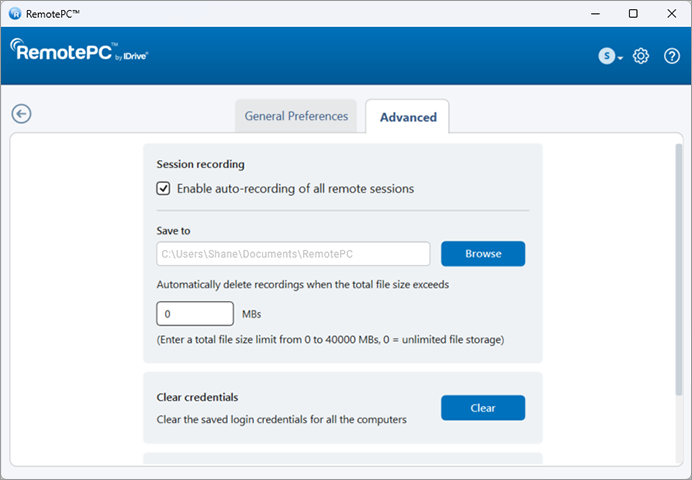Click the RemotePC app icon in title bar
Image resolution: width=692 pixels, height=480 pixels.
[x=14, y=14]
